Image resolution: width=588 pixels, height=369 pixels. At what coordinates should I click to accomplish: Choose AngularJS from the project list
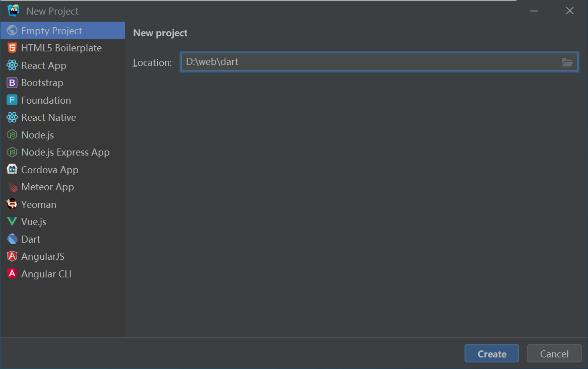(42, 256)
